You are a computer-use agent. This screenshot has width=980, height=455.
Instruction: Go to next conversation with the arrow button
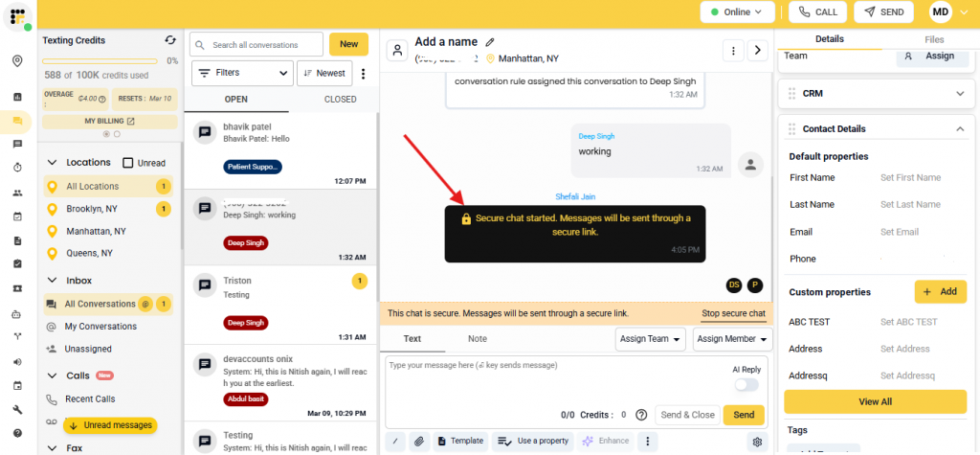click(x=758, y=50)
